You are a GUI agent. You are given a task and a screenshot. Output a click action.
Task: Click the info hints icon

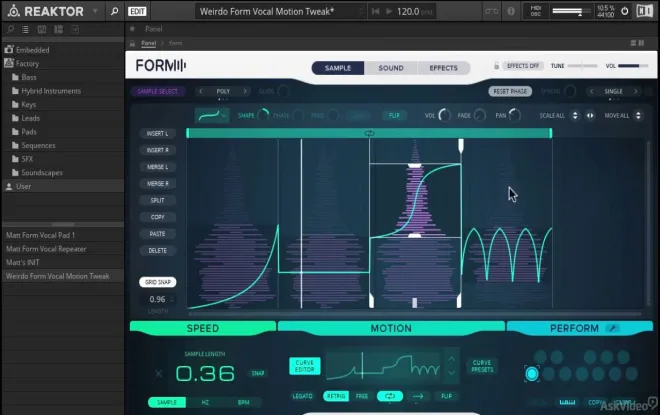tap(511, 11)
